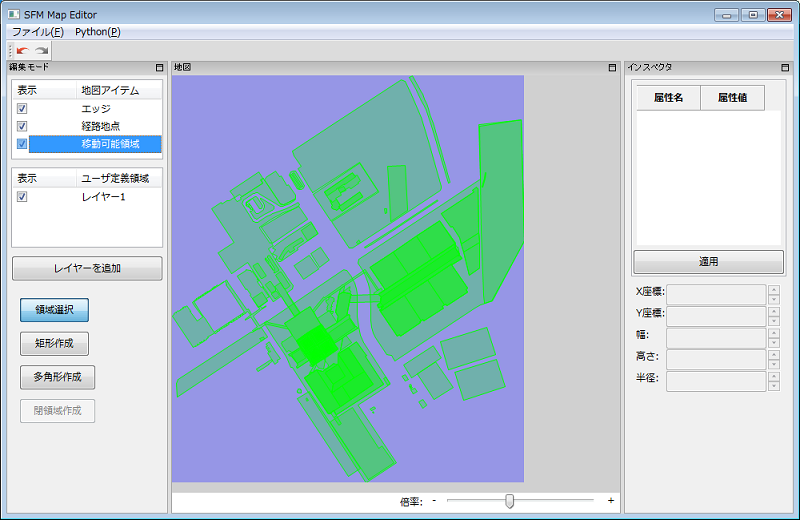Click the Undo arrow in the toolbar
Image resolution: width=800 pixels, height=520 pixels.
click(22, 50)
